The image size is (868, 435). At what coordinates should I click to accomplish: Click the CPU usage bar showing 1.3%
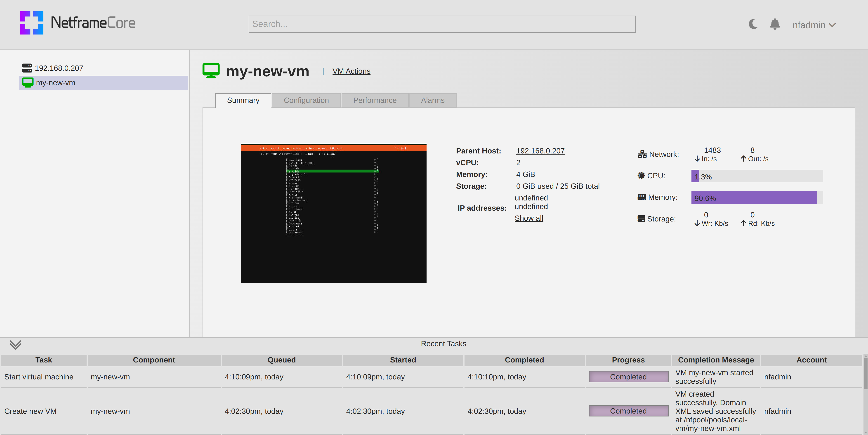757,176
